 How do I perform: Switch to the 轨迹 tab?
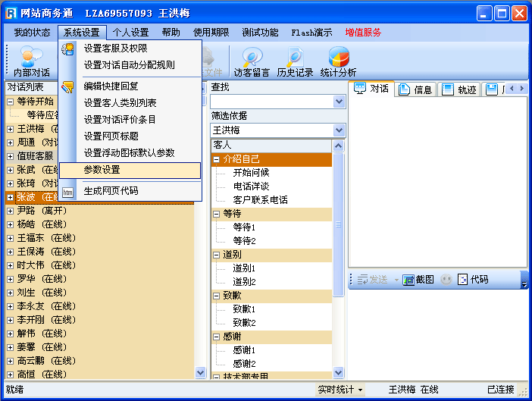(x=459, y=89)
